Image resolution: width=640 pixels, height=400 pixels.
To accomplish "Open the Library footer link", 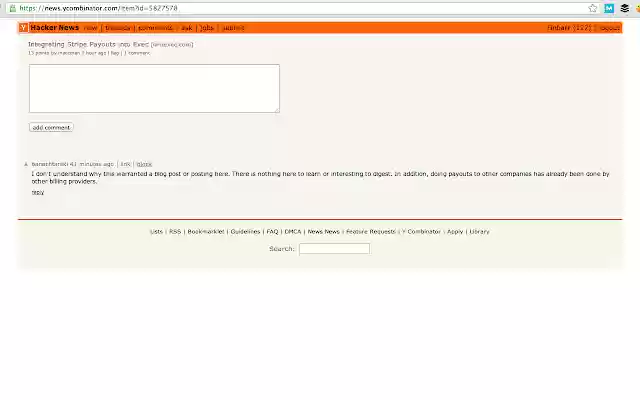I will pos(479,231).
